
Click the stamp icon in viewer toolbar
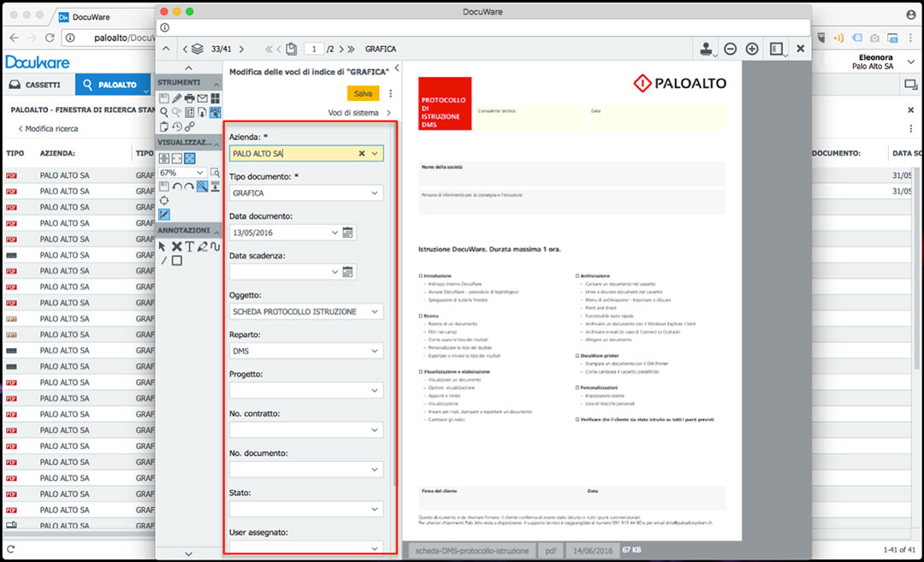coord(706,49)
